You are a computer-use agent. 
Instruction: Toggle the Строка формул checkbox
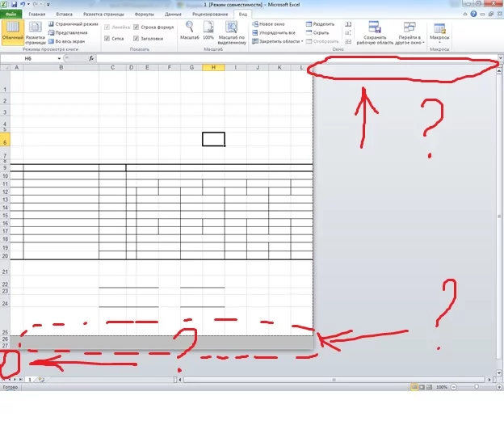136,27
